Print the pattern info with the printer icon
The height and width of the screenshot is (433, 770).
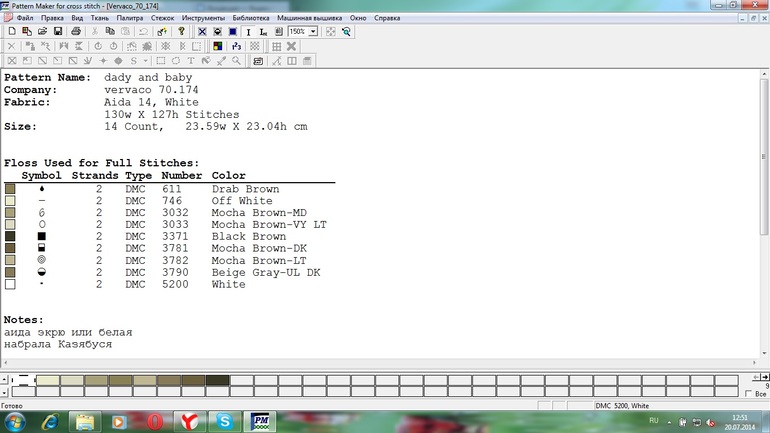tap(76, 31)
